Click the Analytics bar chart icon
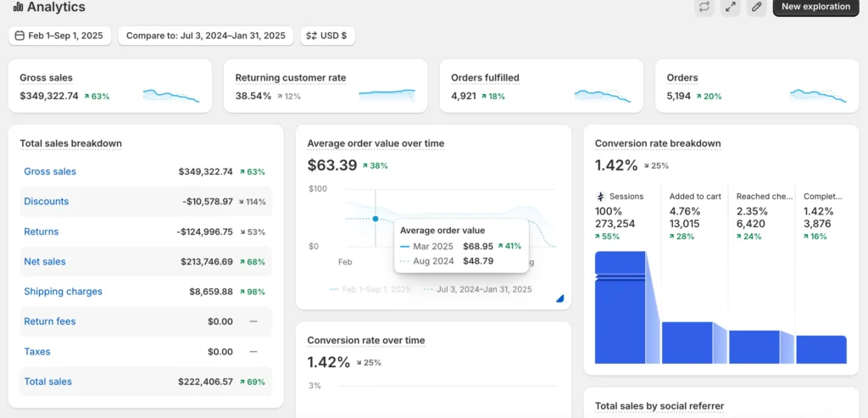Image resolution: width=868 pixels, height=418 pixels. click(x=18, y=8)
